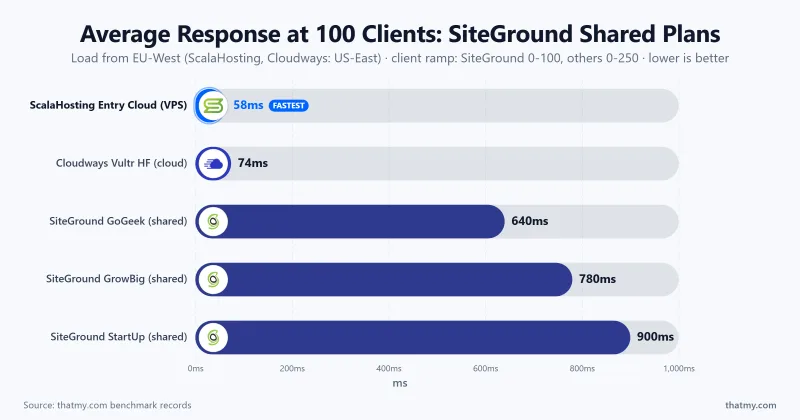Click the Source: thatmy.com benchmark records text
This screenshot has height=420, width=800.
tap(107, 405)
